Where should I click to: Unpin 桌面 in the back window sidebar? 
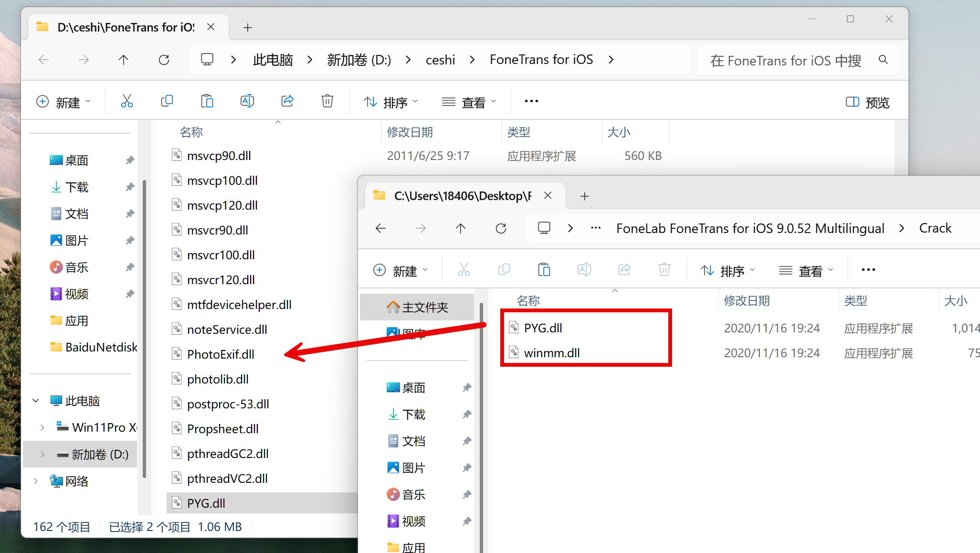(130, 160)
